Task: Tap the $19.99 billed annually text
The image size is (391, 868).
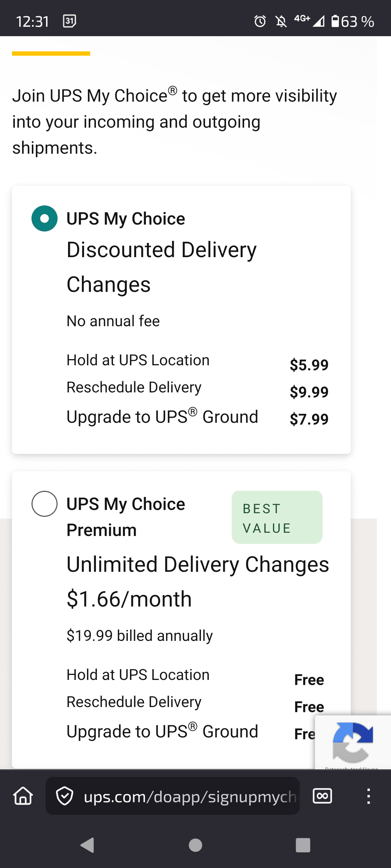Action: pyautogui.click(x=140, y=635)
